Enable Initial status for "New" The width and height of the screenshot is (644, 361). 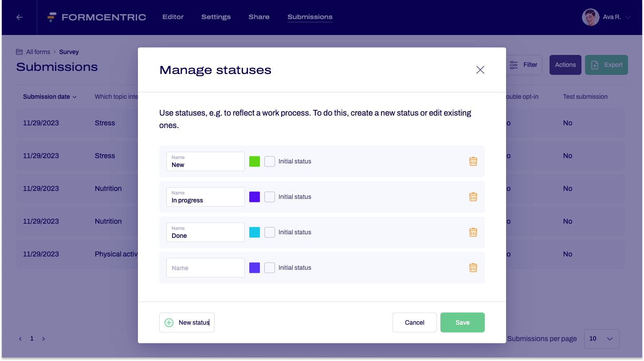click(x=270, y=161)
